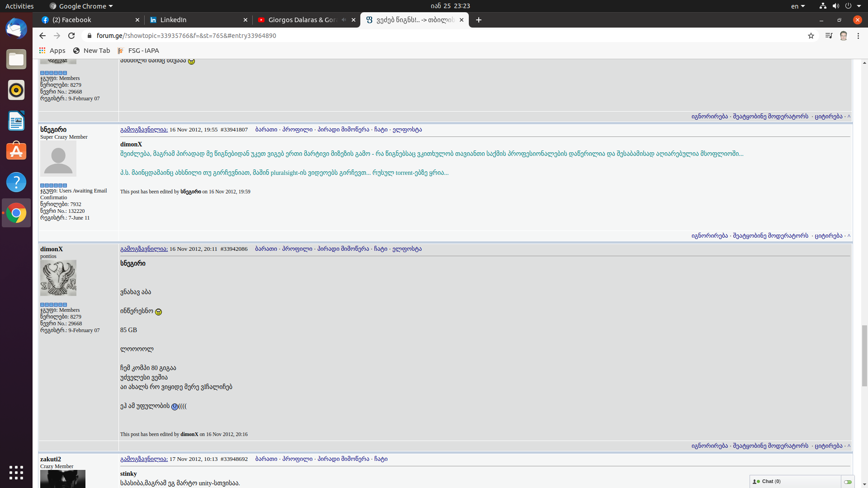
Task: Bookmark page with star icon
Action: [811, 36]
